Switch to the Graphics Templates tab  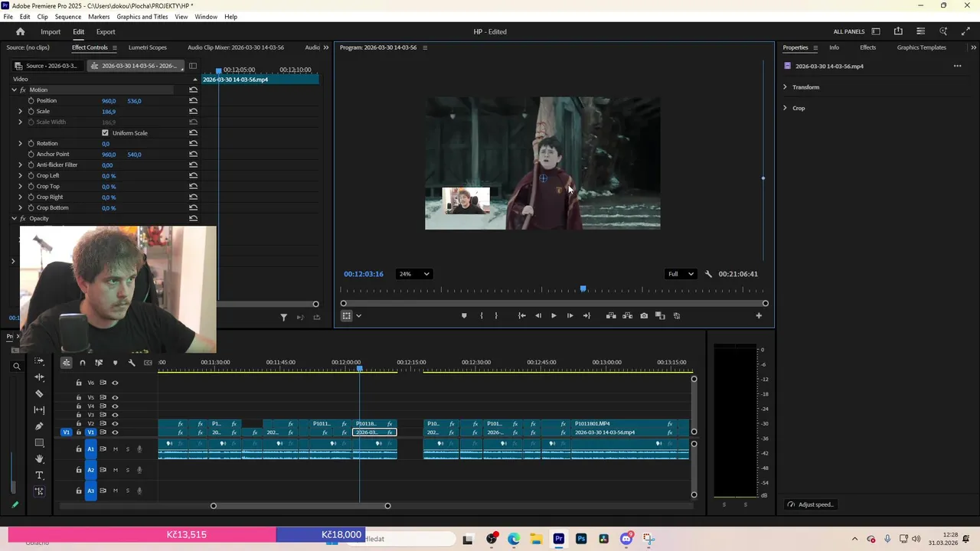pos(922,47)
